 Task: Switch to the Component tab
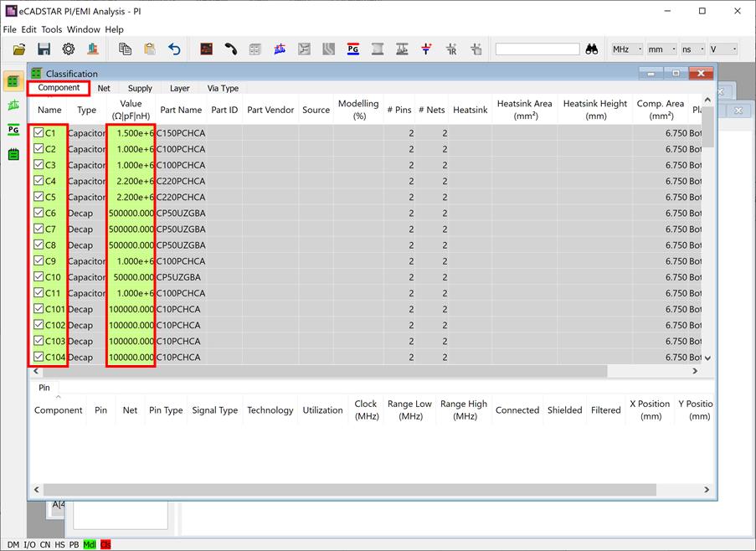[59, 88]
